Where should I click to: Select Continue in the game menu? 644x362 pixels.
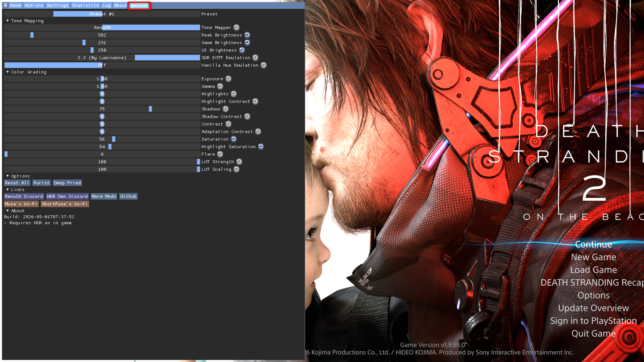pos(594,244)
